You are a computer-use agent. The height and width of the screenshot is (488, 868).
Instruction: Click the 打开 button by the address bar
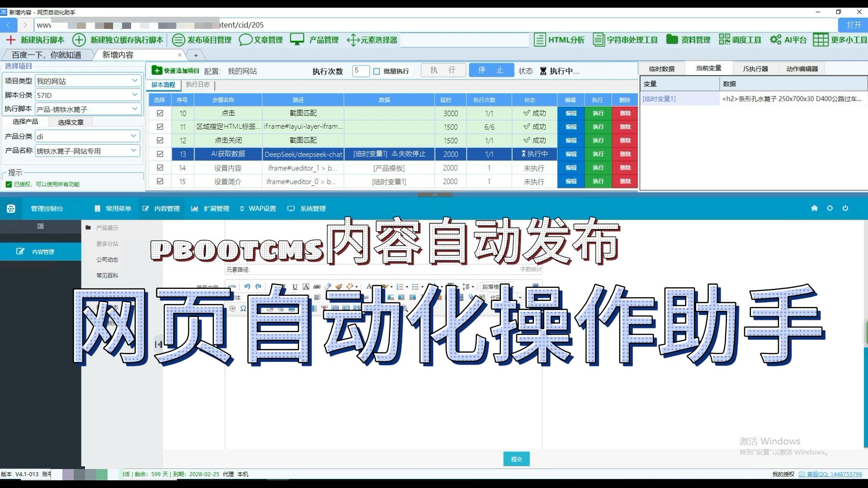tap(853, 25)
